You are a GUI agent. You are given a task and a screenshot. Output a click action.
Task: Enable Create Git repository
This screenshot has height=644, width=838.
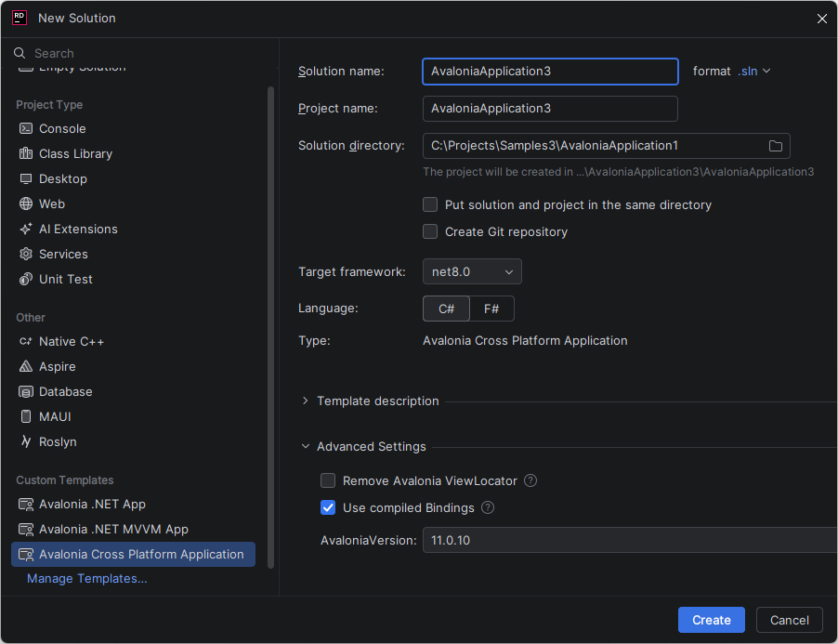click(x=430, y=231)
